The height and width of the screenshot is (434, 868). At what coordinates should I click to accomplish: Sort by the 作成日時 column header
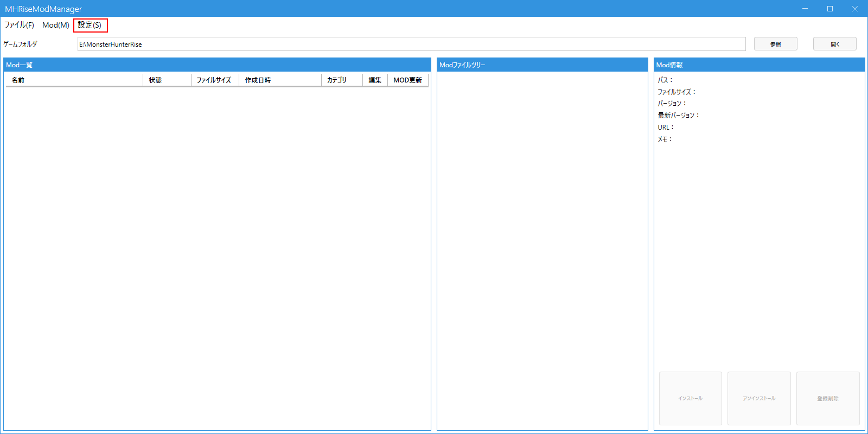coord(280,80)
